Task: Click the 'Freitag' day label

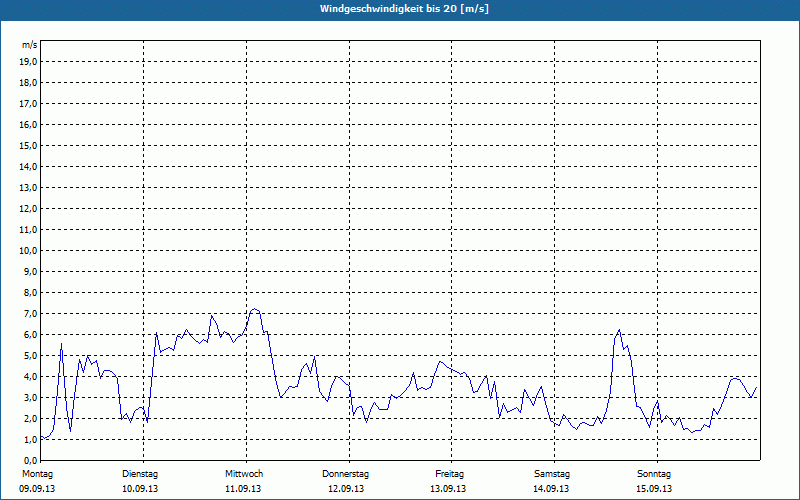Action: [x=449, y=474]
